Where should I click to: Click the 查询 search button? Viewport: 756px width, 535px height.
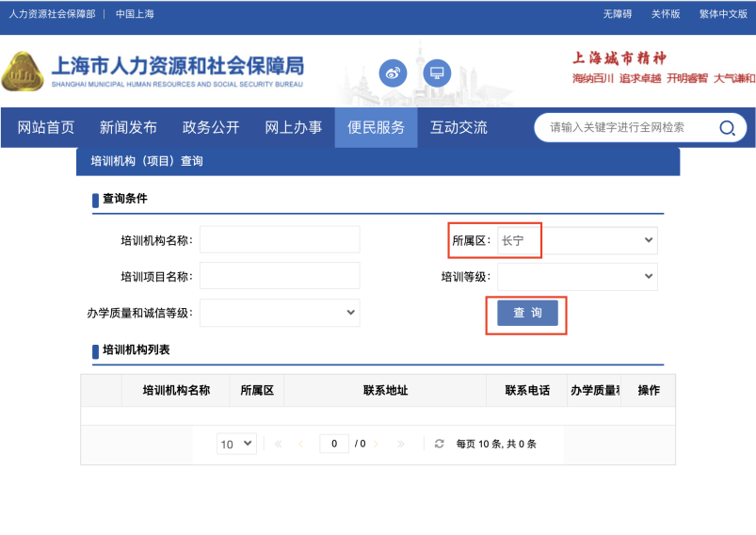tap(527, 313)
